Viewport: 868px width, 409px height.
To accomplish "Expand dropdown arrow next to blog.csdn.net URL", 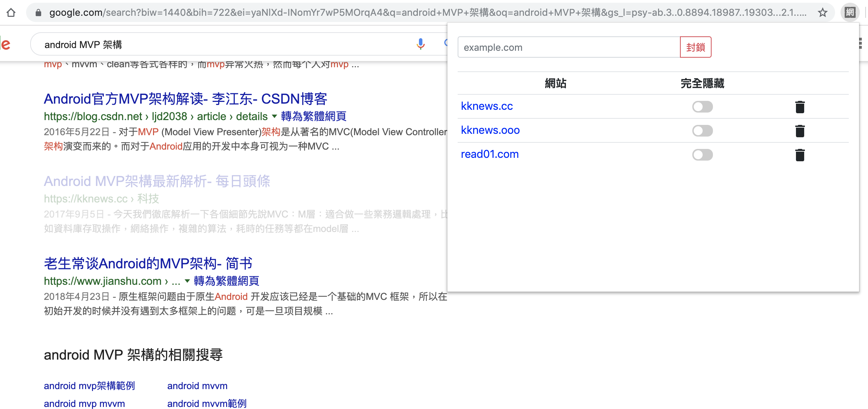I will tap(274, 116).
